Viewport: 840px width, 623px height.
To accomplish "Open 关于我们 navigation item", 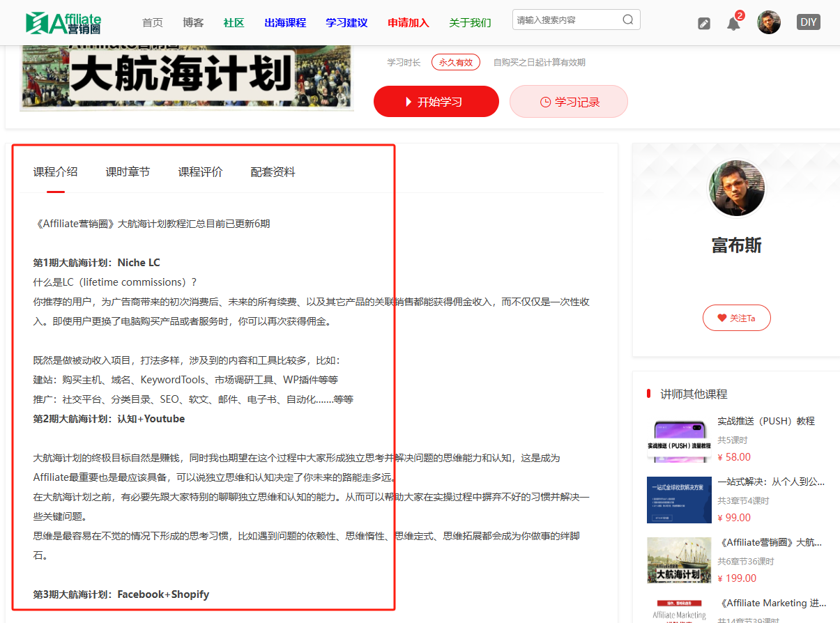I will tap(470, 22).
